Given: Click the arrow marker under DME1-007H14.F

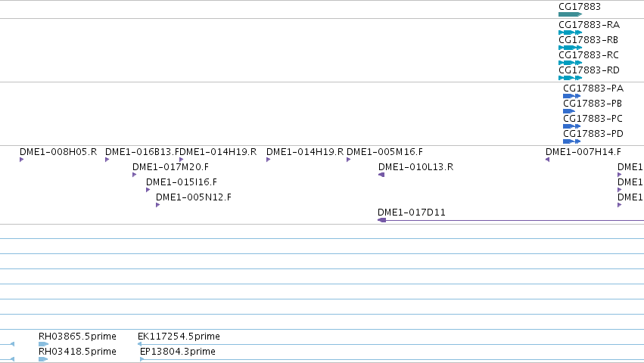Looking at the screenshot, I should (547, 160).
